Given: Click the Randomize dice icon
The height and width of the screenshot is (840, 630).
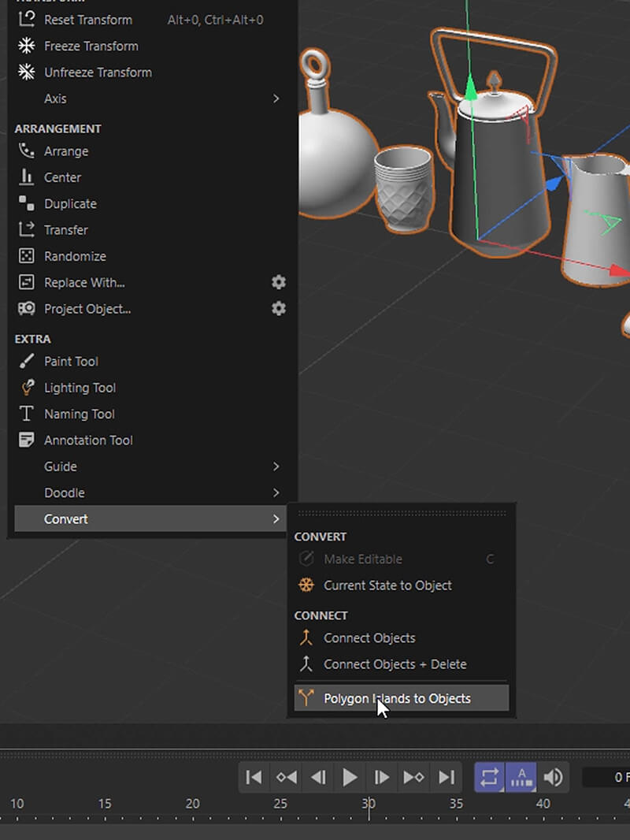Looking at the screenshot, I should [27, 256].
